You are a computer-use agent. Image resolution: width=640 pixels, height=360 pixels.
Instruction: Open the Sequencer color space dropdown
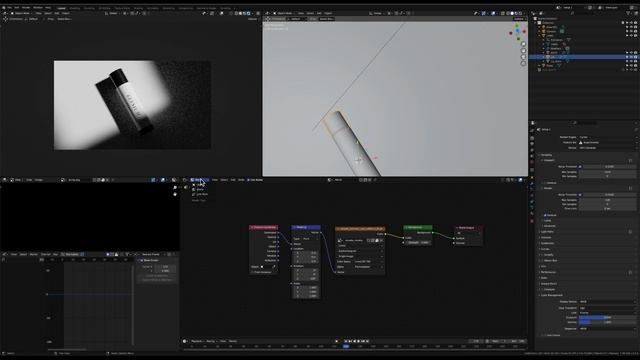[607, 329]
